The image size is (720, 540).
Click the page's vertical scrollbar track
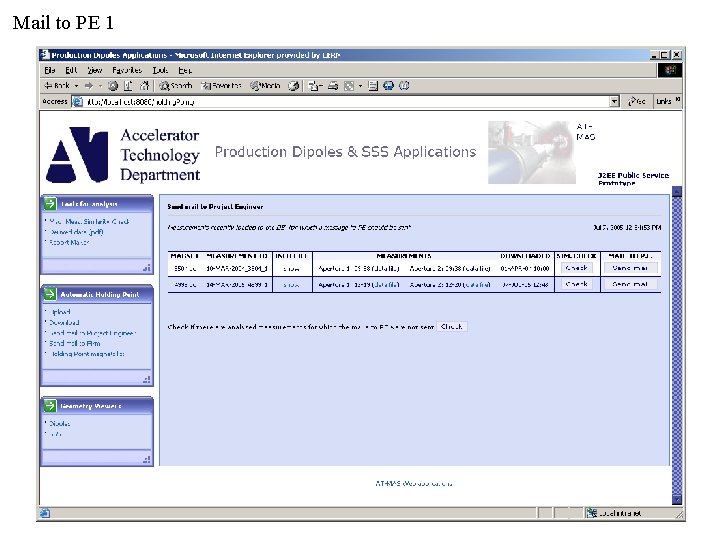pyautogui.click(x=676, y=345)
